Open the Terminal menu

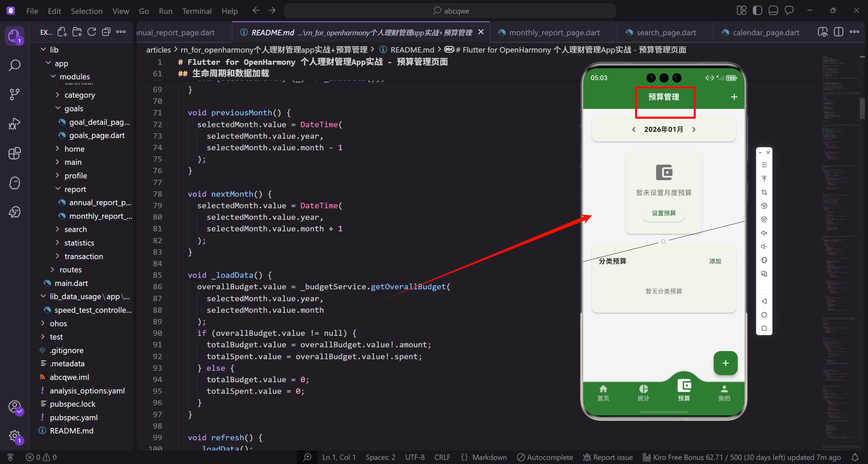[197, 11]
